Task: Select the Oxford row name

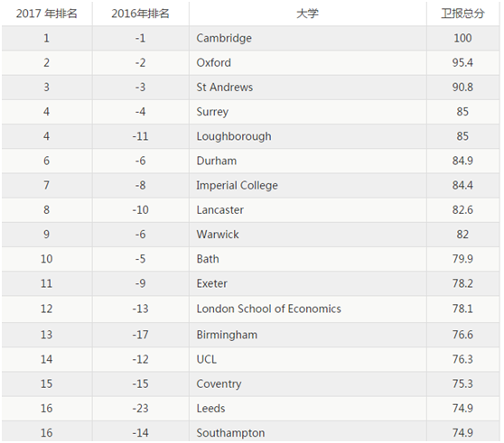Action: click(x=214, y=62)
